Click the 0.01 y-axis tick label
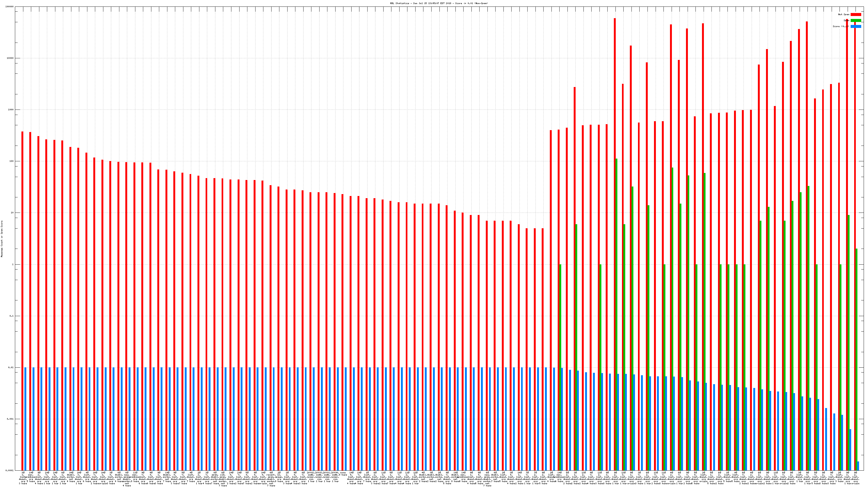This screenshot has width=868, height=488. point(11,368)
